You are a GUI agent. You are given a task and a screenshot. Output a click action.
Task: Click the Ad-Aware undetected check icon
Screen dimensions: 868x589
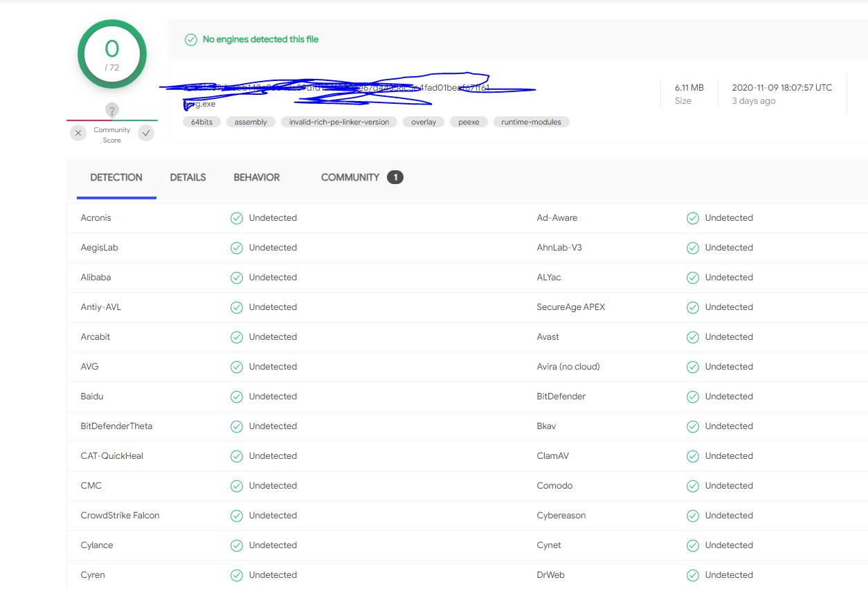tap(693, 218)
